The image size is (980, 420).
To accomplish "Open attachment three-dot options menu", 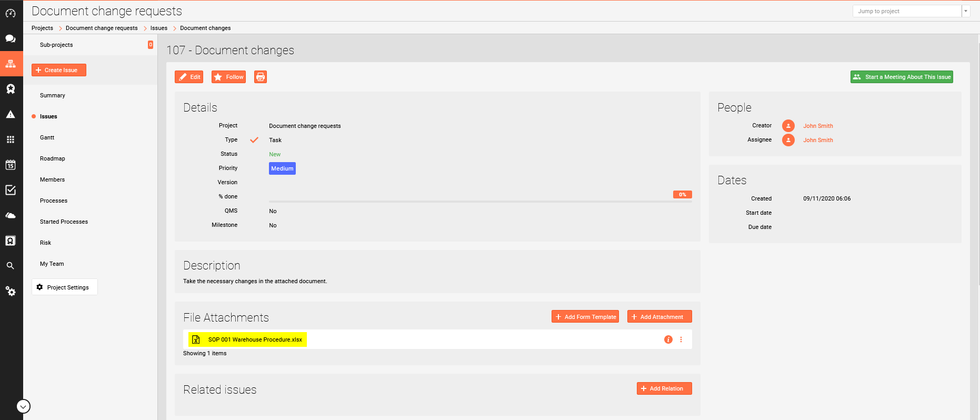I will pyautogui.click(x=681, y=339).
